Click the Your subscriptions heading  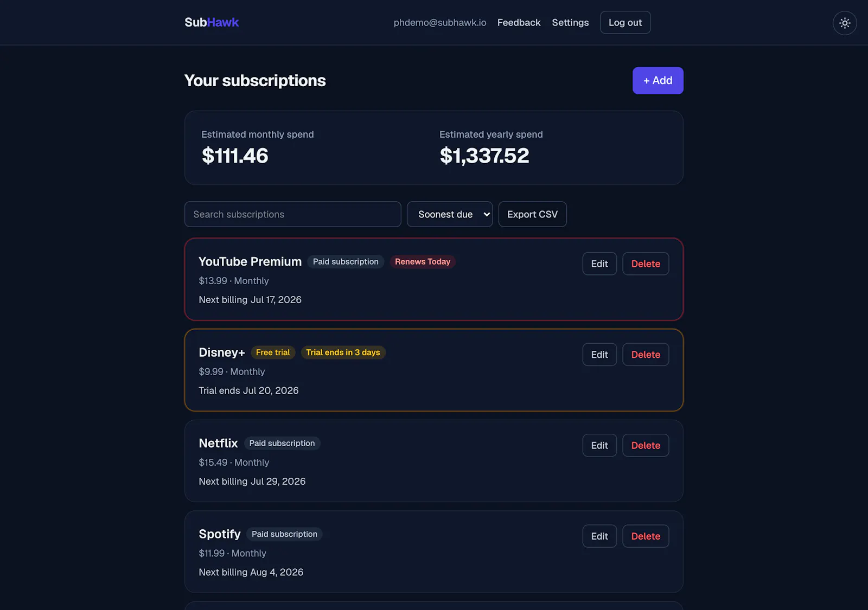255,80
